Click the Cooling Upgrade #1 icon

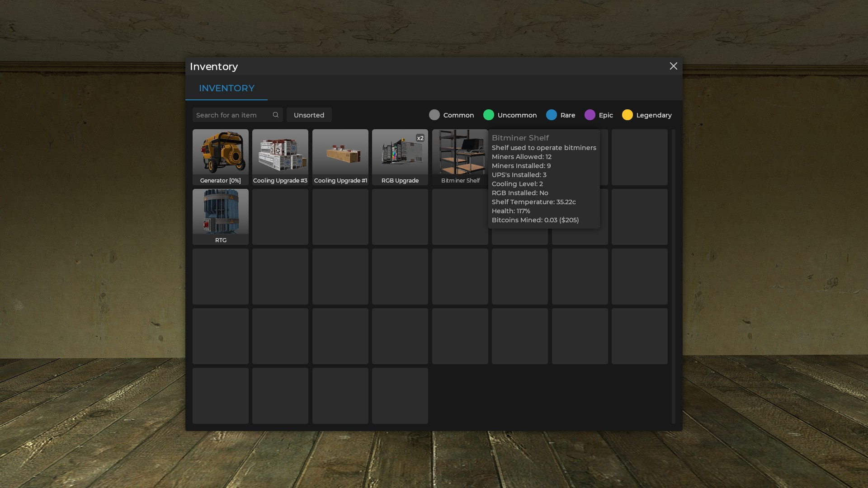click(340, 157)
